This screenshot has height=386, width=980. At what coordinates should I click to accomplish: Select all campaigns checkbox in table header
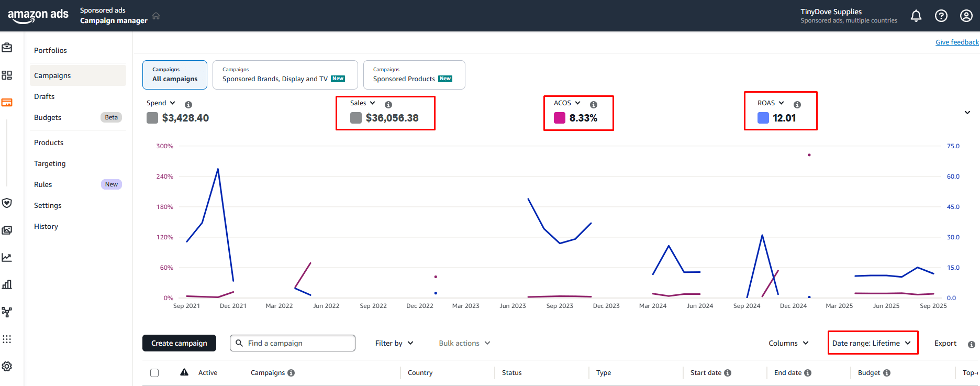(x=154, y=373)
